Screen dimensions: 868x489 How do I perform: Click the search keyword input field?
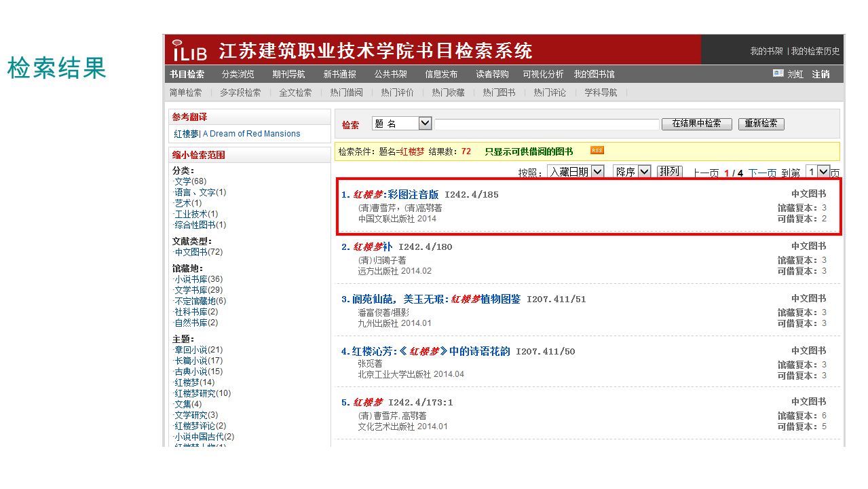coord(547,124)
